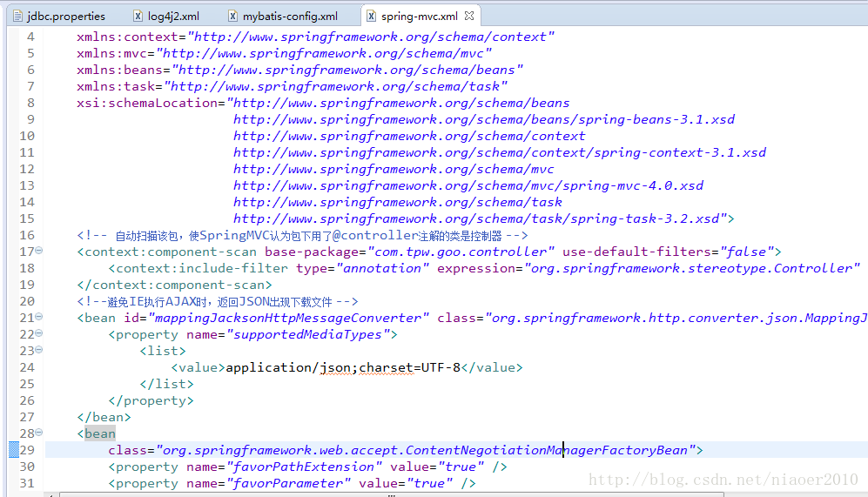Collapse the bean fold at line 28
This screenshot has height=497, width=868.
click(39, 433)
